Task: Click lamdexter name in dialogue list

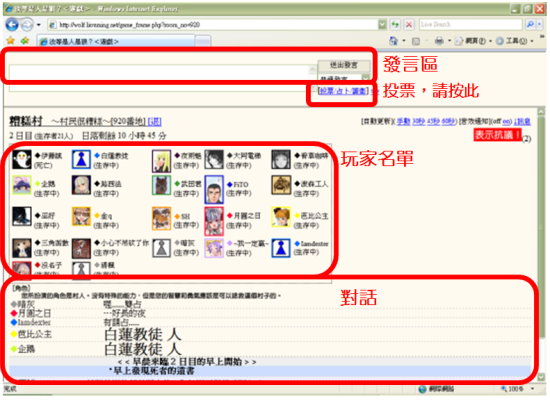Action: point(34,322)
